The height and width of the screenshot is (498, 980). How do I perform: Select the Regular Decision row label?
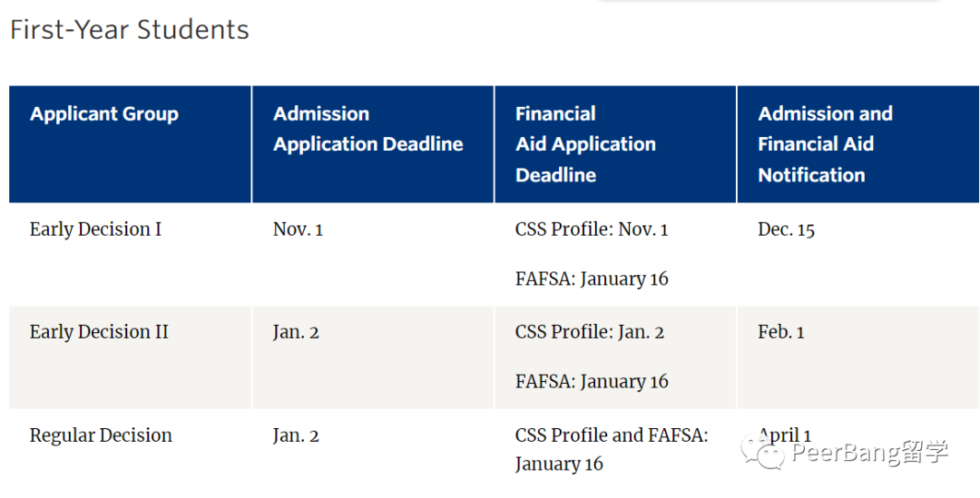click(102, 435)
